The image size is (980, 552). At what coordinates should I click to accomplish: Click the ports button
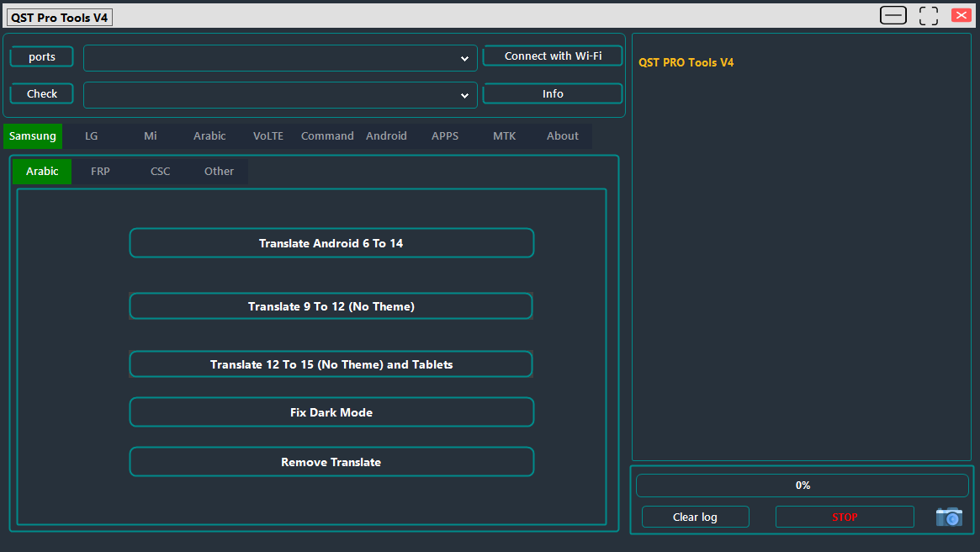coord(41,56)
